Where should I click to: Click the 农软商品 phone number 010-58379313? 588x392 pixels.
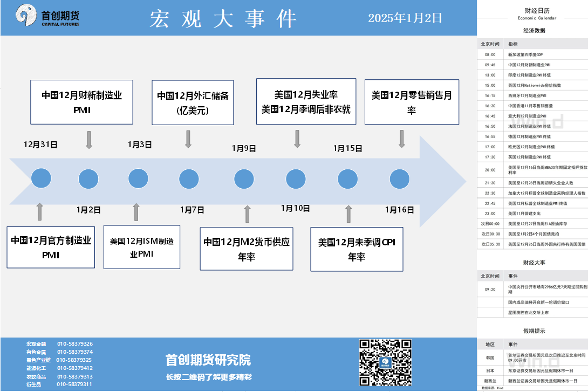click(75, 377)
